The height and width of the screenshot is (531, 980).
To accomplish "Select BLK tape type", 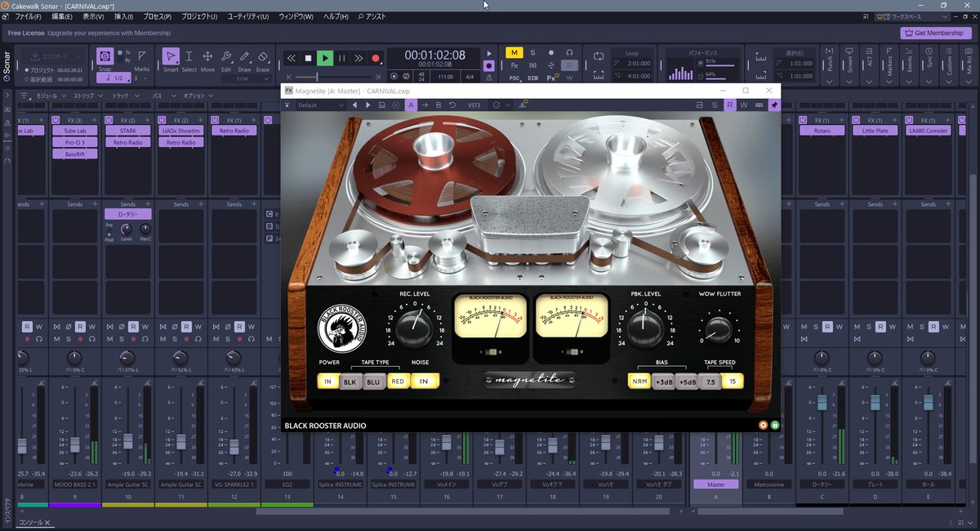I will coord(351,381).
